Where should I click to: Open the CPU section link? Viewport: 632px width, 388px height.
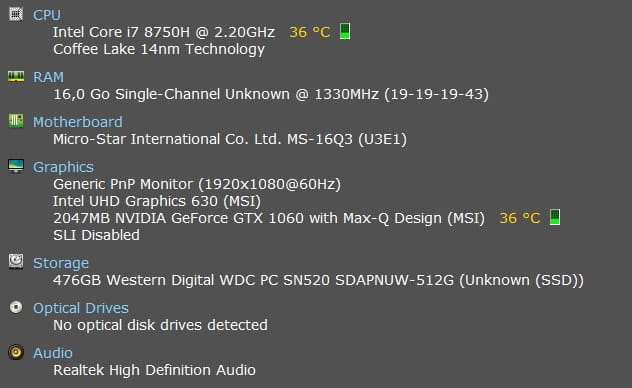tap(47, 15)
